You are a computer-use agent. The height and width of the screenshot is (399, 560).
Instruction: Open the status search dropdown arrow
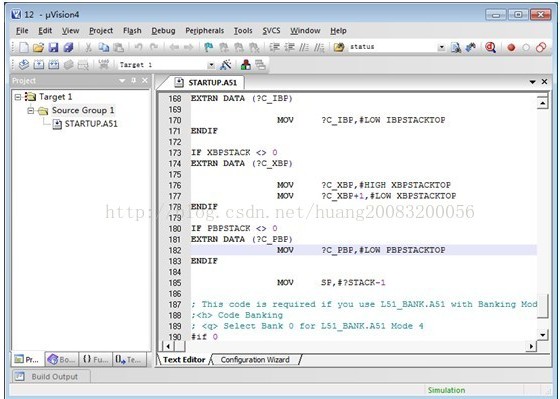tap(441, 47)
